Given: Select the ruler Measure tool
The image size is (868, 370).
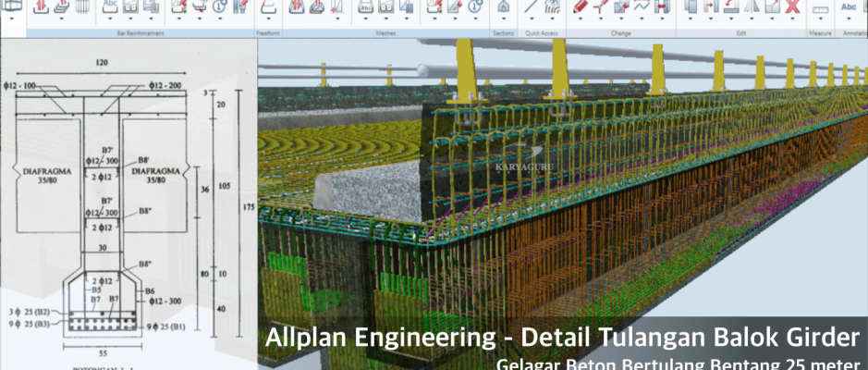Looking at the screenshot, I should [819, 7].
